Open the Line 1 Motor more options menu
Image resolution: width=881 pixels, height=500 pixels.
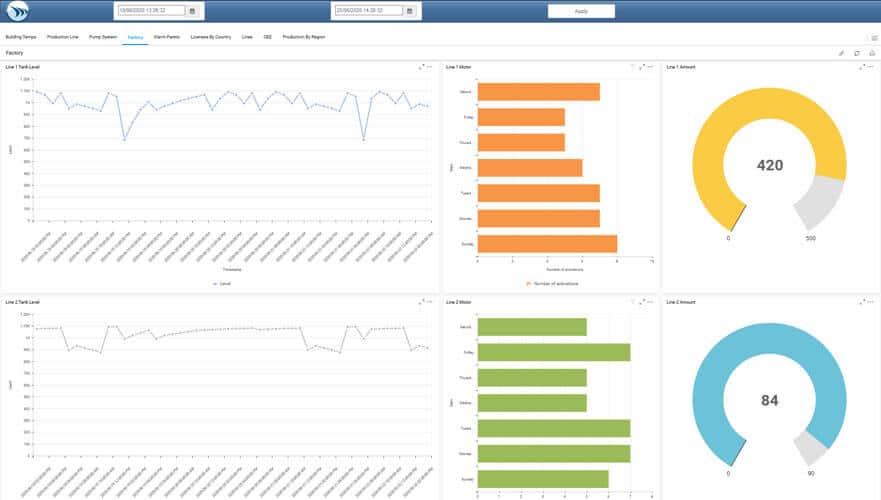[650, 67]
